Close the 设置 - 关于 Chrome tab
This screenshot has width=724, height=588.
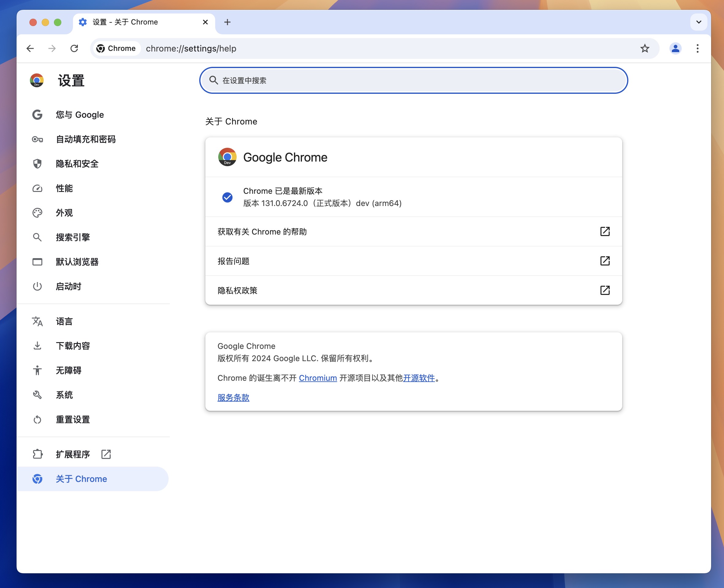point(205,22)
